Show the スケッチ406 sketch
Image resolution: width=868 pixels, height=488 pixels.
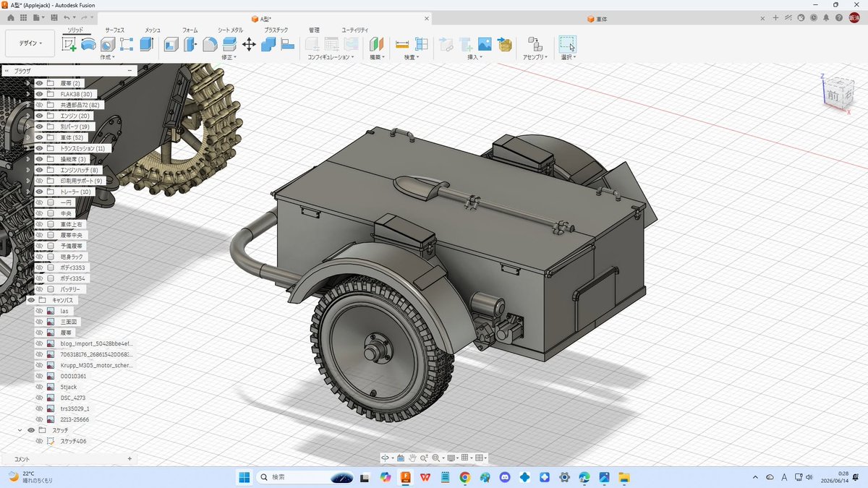pos(40,441)
